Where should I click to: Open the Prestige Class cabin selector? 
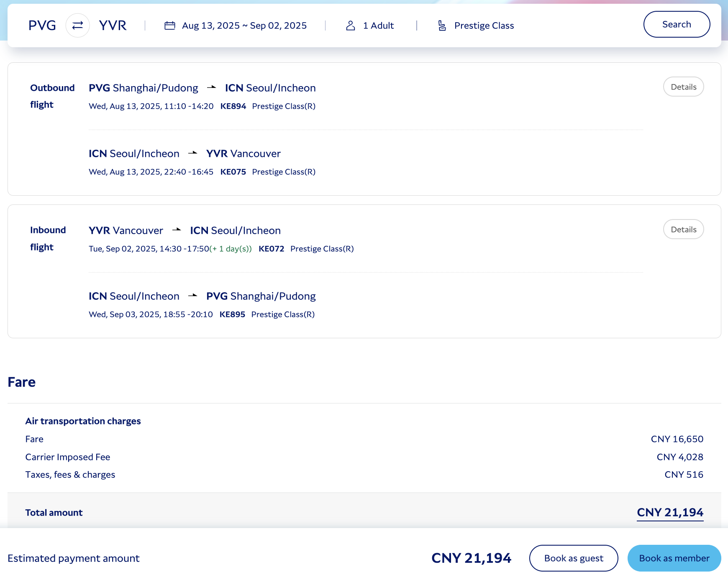point(484,26)
